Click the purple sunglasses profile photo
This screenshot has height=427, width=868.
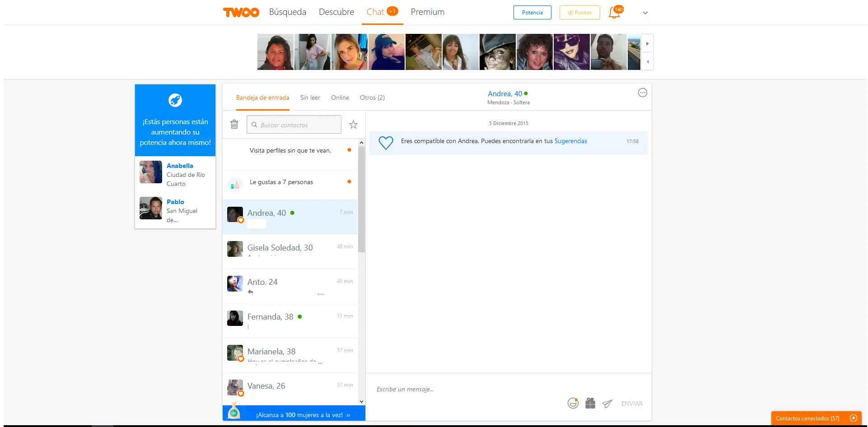(572, 52)
